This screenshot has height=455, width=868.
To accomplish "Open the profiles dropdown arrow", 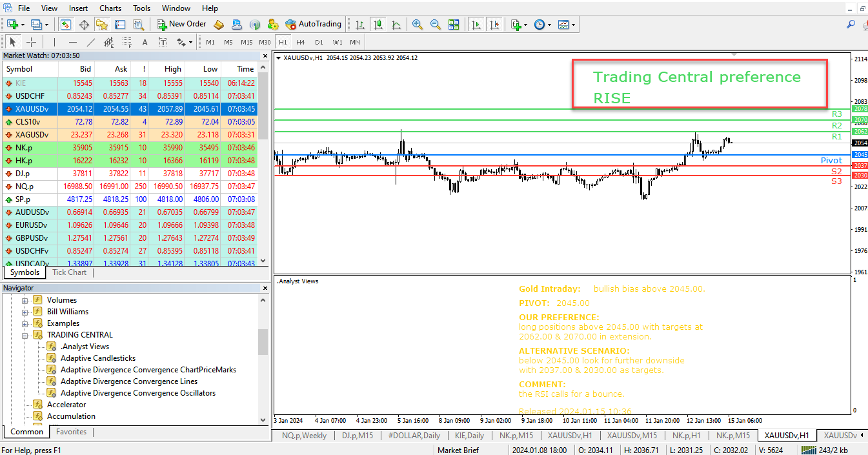I will point(46,25).
